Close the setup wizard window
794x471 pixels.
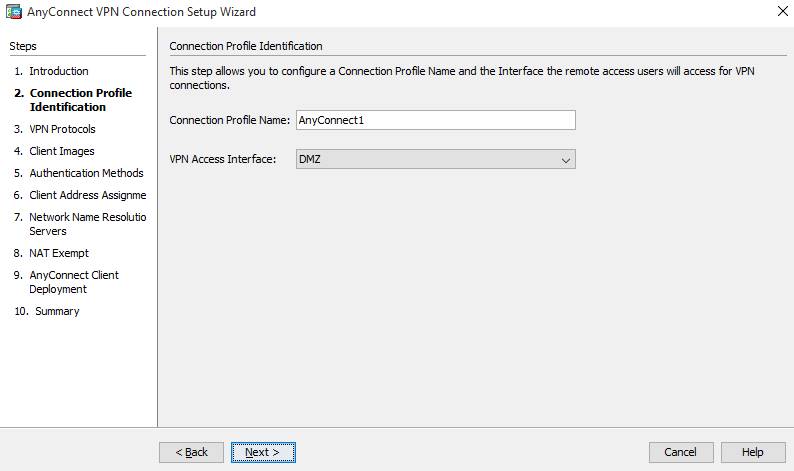782,11
